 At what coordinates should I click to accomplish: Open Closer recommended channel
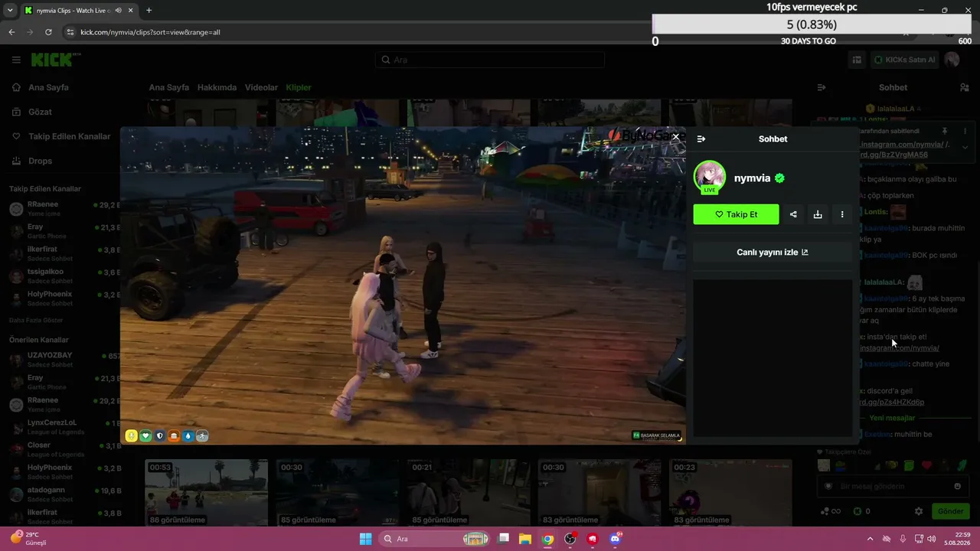64,449
